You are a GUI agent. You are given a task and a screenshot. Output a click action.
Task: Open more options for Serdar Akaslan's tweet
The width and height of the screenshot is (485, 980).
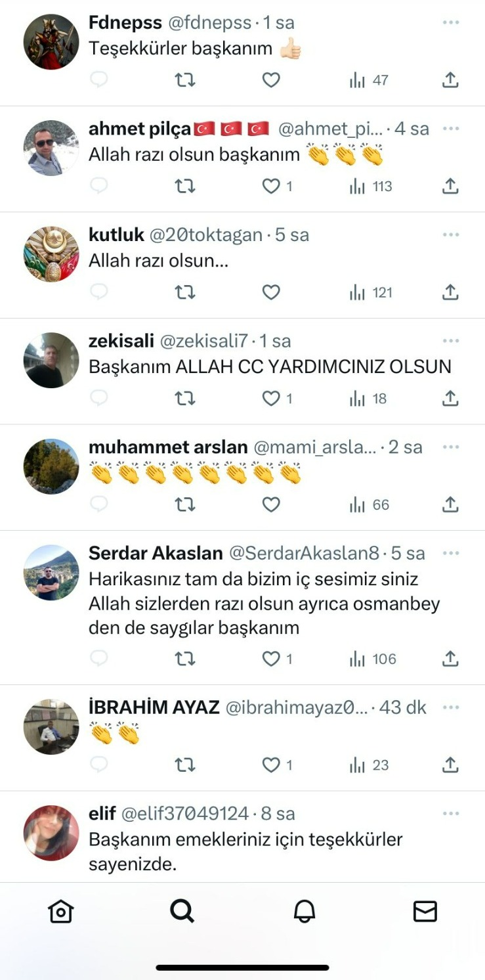click(451, 553)
